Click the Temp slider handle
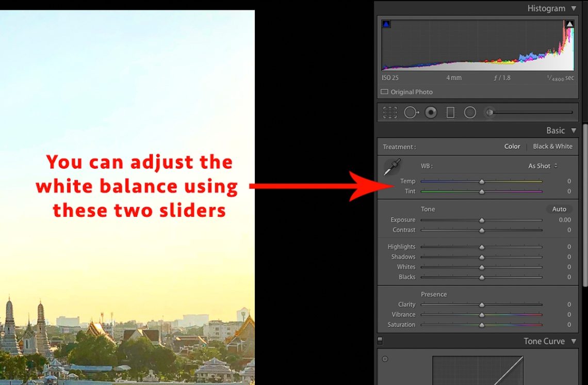Image resolution: width=588 pixels, height=385 pixels. pyautogui.click(x=482, y=182)
